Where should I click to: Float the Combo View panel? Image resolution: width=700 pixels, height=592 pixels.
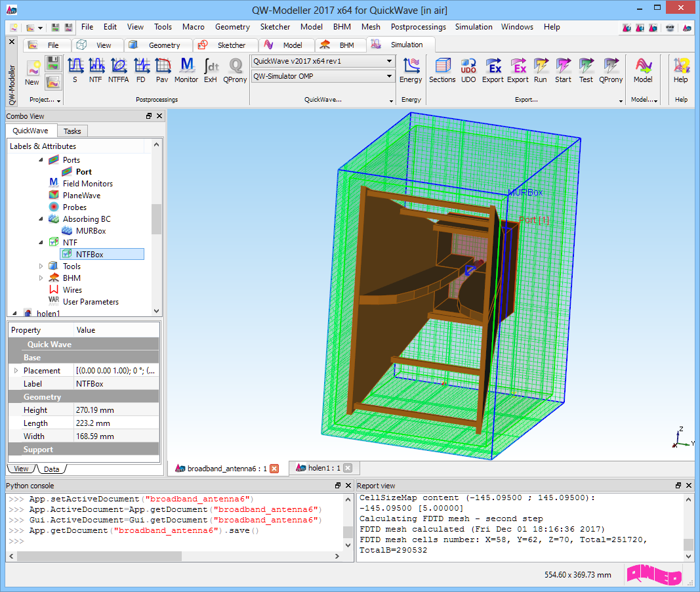tap(149, 116)
